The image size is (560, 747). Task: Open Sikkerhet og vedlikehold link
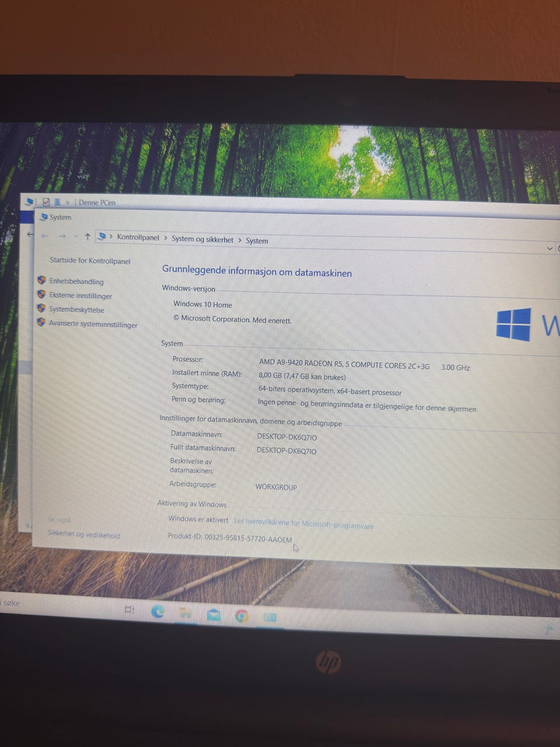[84, 535]
